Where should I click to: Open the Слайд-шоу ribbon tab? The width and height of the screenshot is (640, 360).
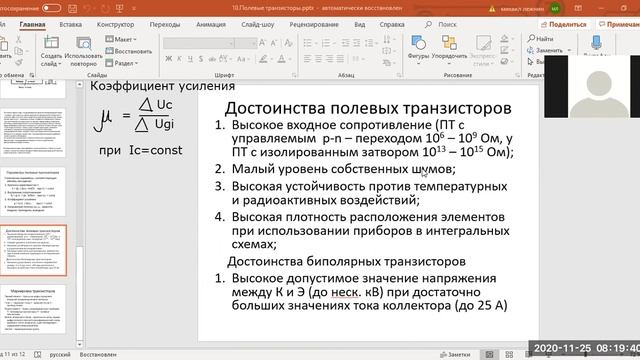click(x=258, y=24)
